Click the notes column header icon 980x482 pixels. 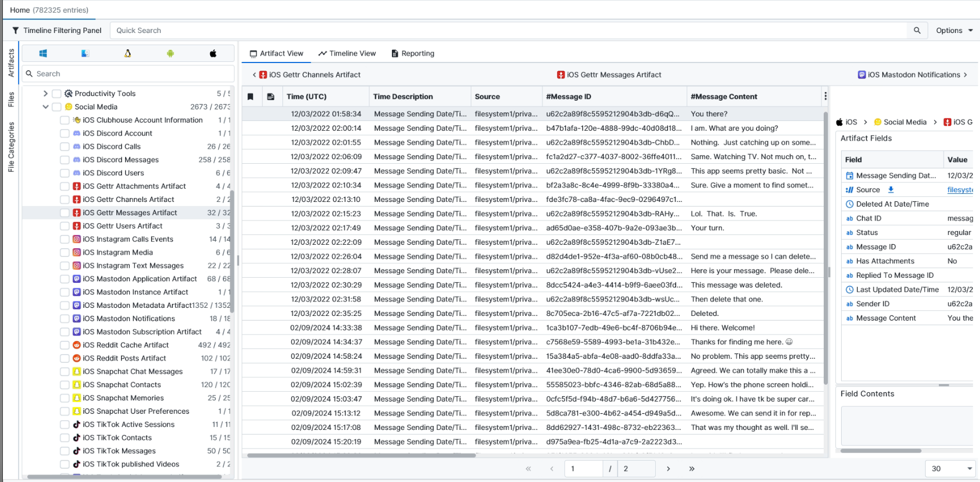(270, 97)
